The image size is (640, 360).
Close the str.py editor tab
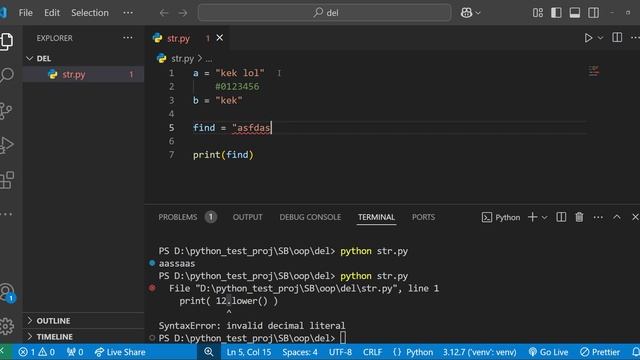tap(220, 38)
